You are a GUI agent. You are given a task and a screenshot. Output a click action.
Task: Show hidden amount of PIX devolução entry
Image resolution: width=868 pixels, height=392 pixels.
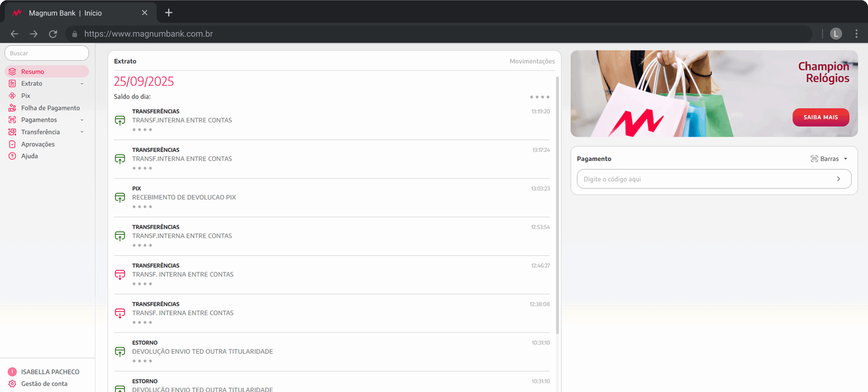[142, 207]
